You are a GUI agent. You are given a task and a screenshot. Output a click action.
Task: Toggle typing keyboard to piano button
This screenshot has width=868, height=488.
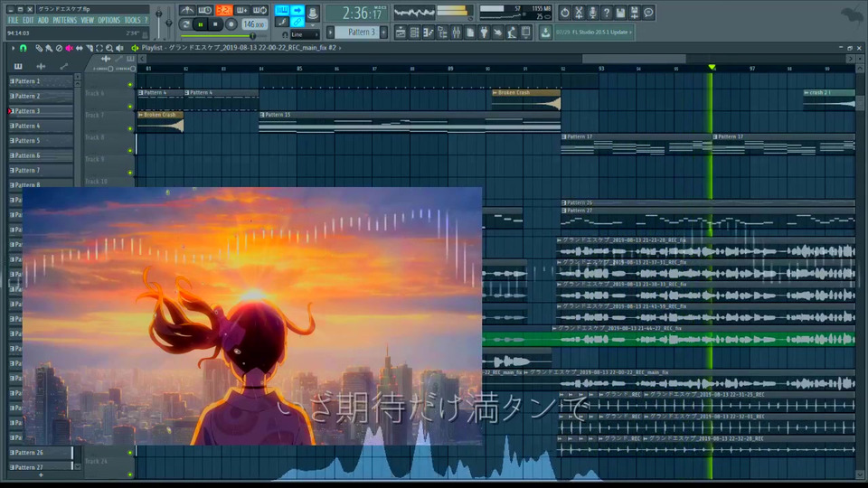[x=282, y=10]
